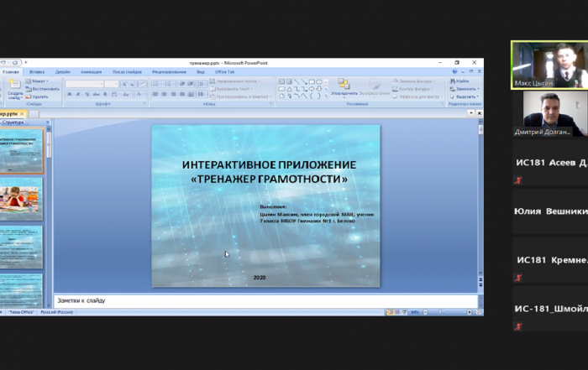Image resolution: width=588 pixels, height=370 pixels.
Task: Toggle center text alignment
Action: [165, 94]
